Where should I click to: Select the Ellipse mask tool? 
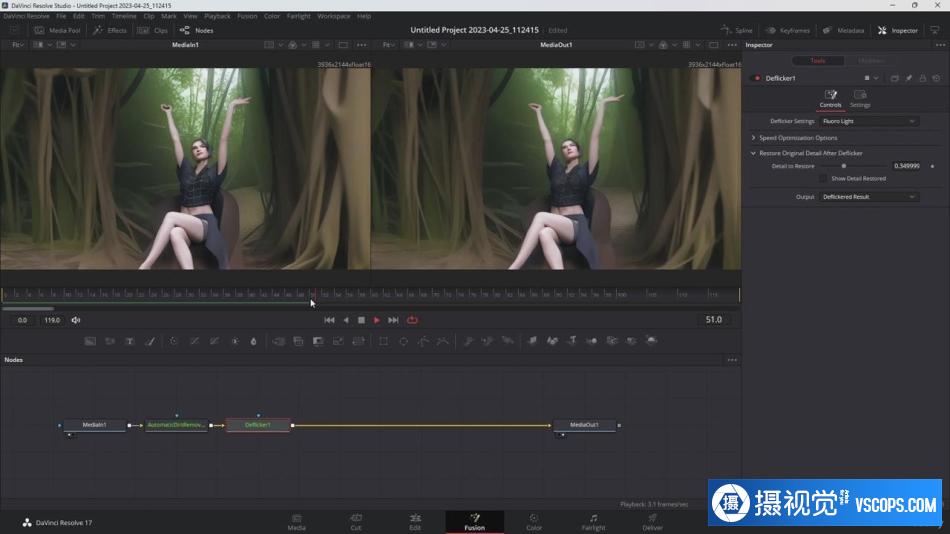(404, 341)
